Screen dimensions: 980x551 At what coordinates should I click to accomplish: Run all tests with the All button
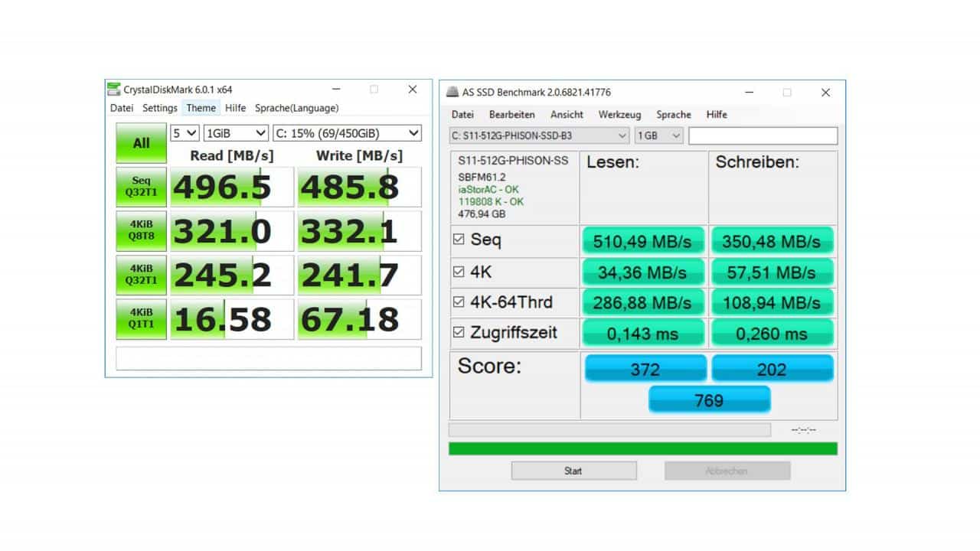click(x=140, y=142)
